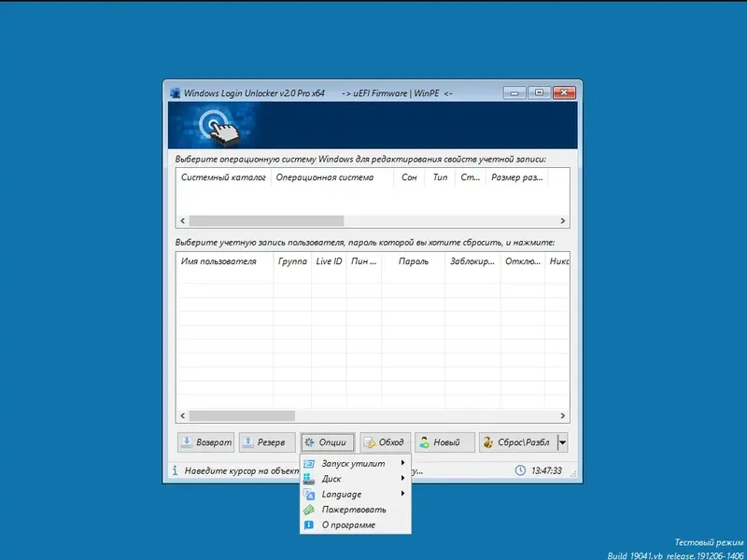Maximize the Windows Login Unlocker window
Viewport: 747px width, 560px height.
pos(540,92)
